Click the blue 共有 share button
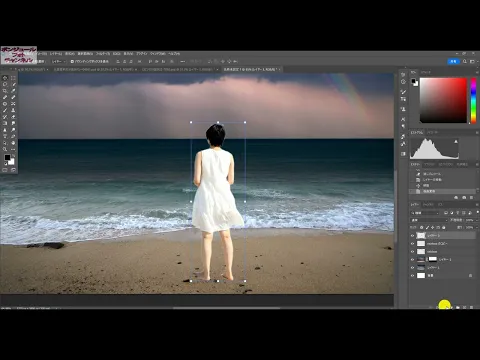Image resolution: width=480 pixels, height=360 pixels. point(453,61)
